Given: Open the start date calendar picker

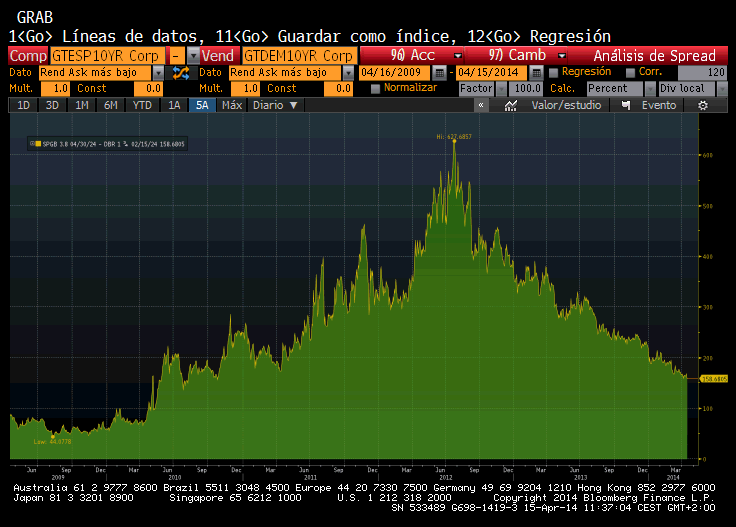Looking at the screenshot, I should tap(439, 73).
